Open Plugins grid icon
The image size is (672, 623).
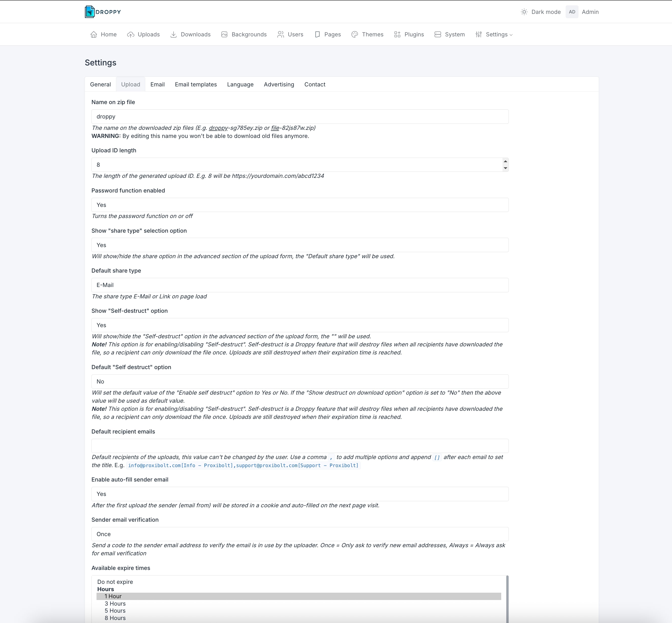point(397,34)
